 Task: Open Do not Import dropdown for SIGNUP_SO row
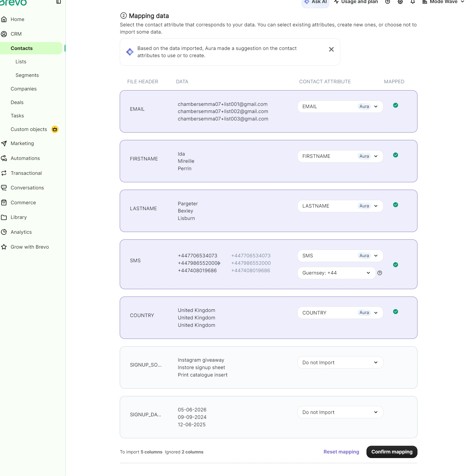(x=340, y=362)
